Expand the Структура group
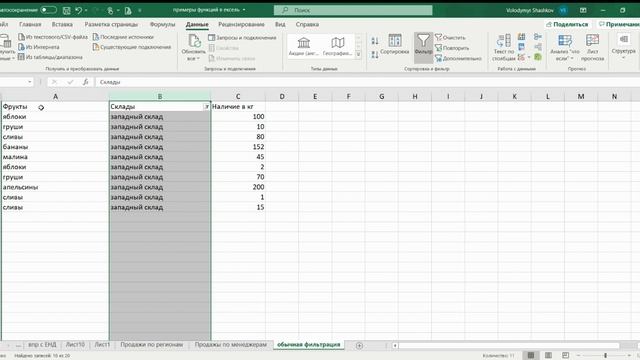The image size is (640, 360). 623,47
